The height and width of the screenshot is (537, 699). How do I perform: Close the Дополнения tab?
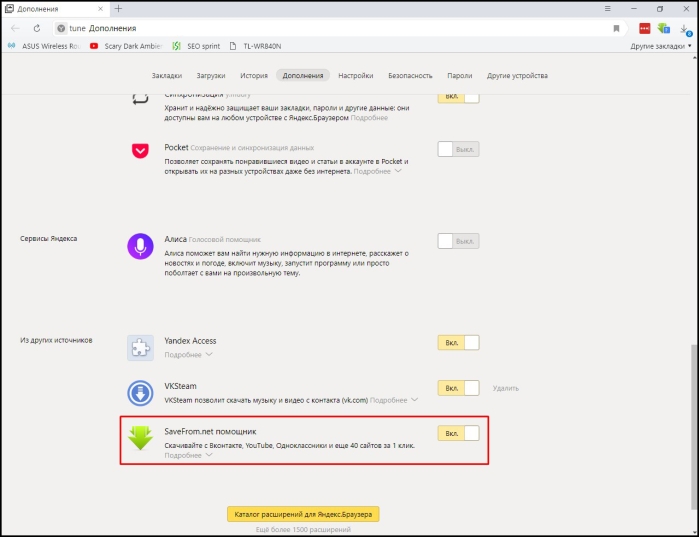101,8
